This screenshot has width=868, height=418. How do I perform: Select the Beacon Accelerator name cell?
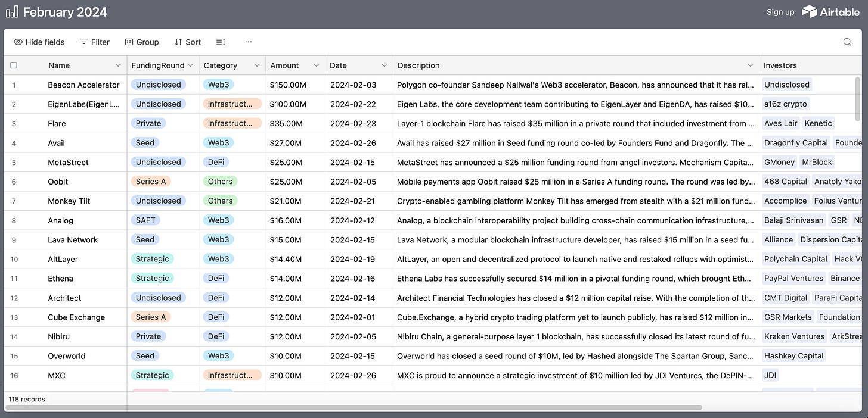click(83, 85)
